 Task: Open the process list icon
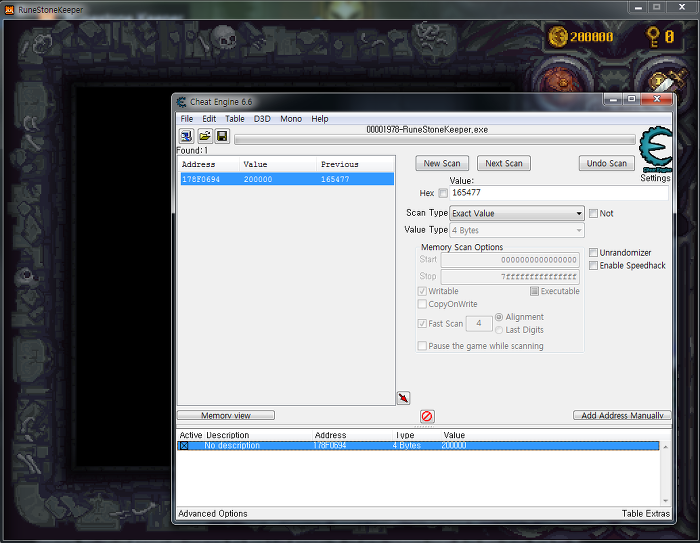186,136
